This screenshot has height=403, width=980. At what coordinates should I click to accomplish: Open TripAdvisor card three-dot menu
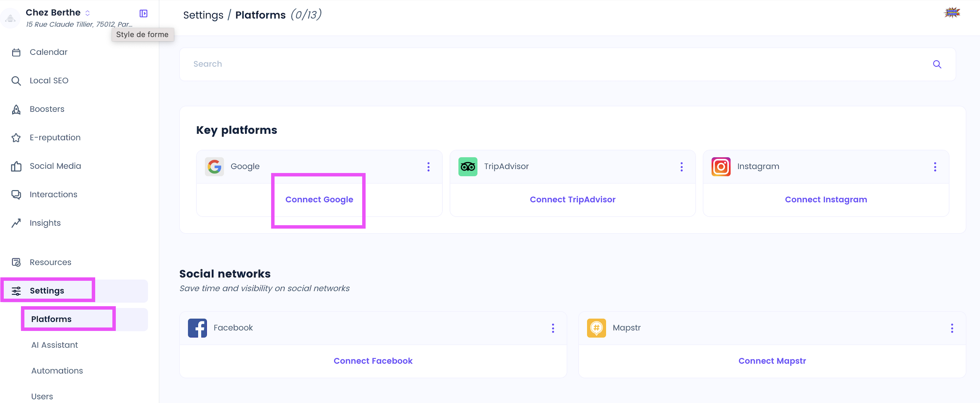681,167
